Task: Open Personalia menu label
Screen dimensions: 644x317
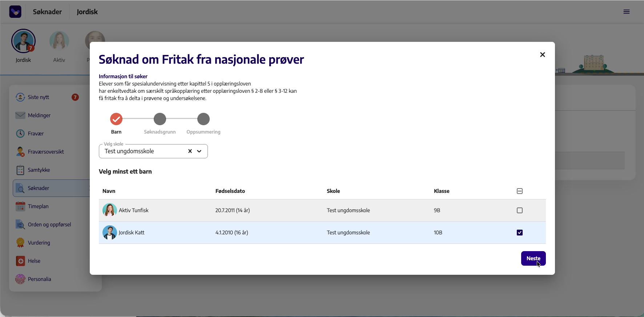Action: click(x=40, y=279)
